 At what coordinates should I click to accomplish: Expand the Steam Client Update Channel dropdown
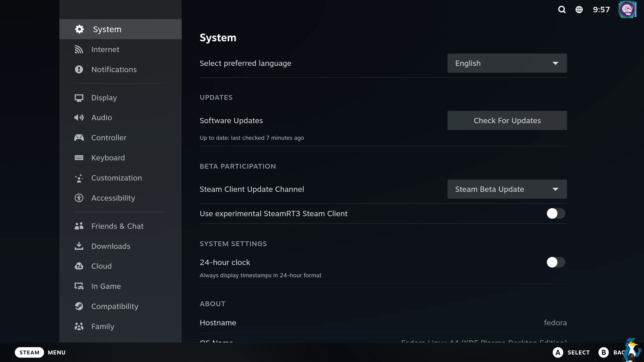[507, 189]
